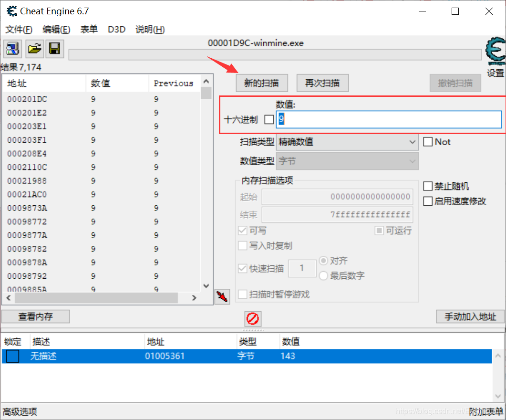506x420 pixels.
Task: Click the 附加表单 label at bottom right
Action: [485, 411]
